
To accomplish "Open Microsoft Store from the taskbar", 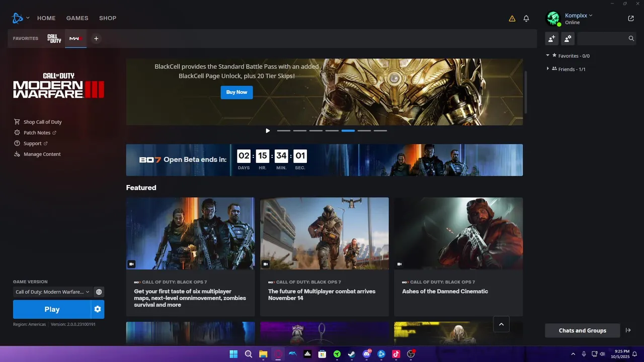I will tap(322, 354).
